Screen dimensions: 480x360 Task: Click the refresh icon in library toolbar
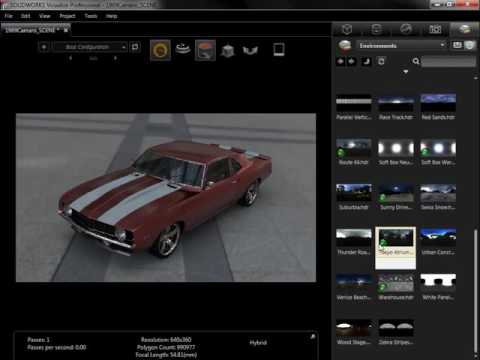coord(381,61)
